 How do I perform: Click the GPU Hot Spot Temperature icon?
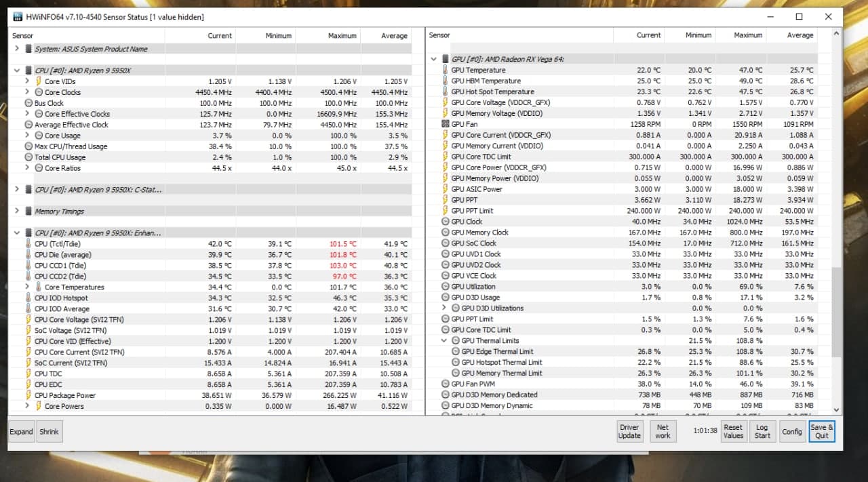click(x=445, y=92)
